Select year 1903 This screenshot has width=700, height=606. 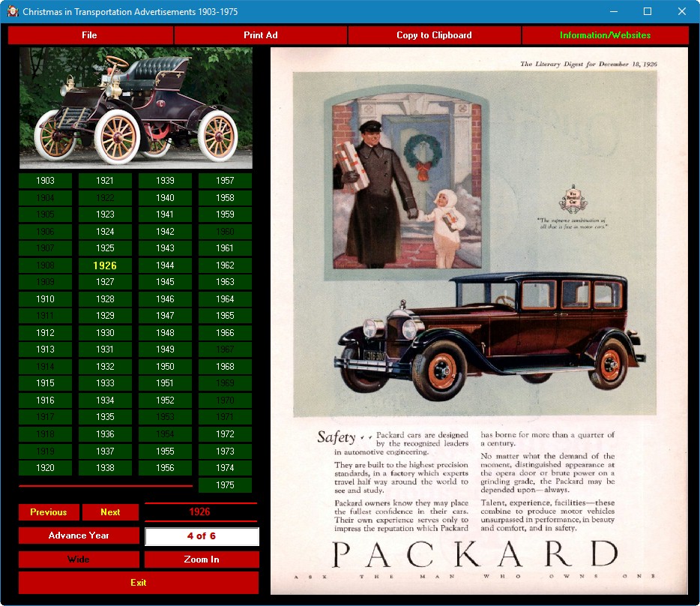45,181
